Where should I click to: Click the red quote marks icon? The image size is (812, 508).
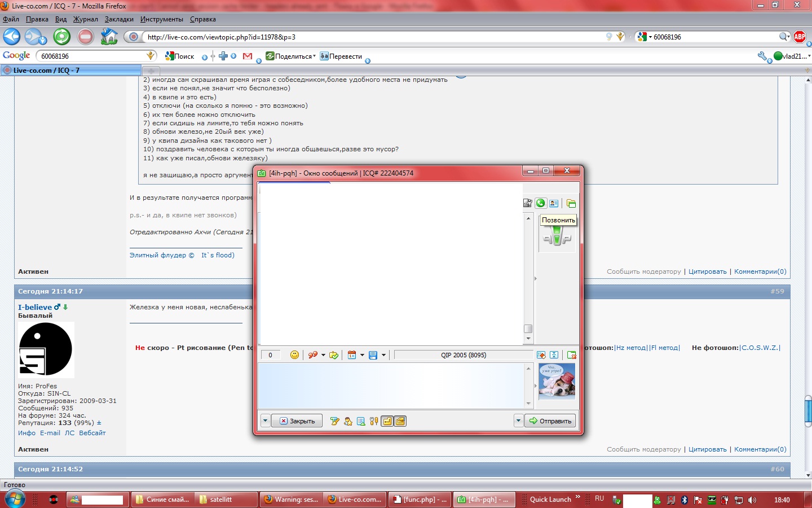click(312, 355)
